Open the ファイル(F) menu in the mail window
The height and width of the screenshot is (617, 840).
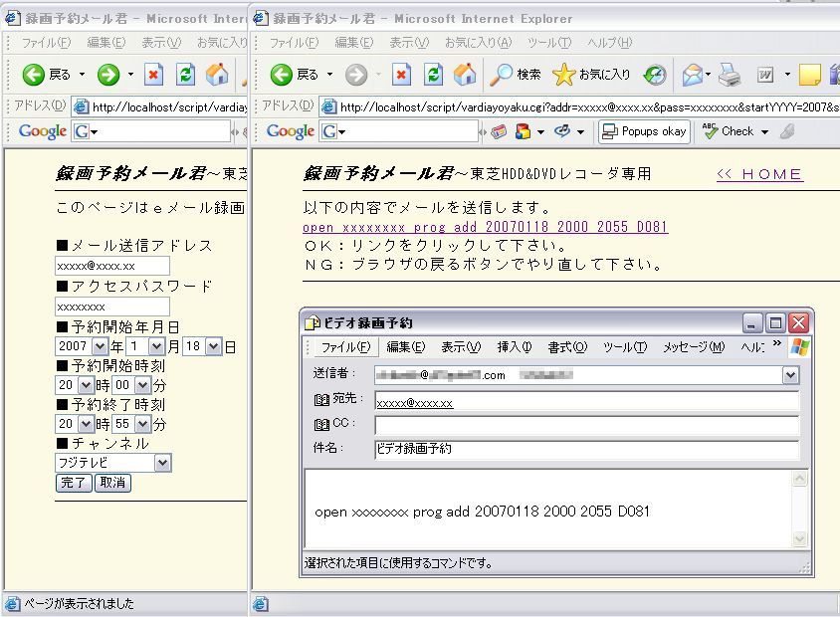344,347
